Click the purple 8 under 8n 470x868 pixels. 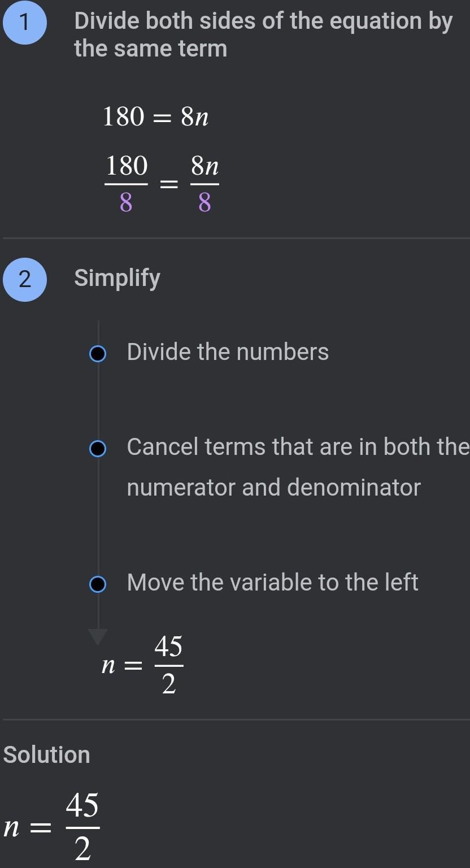pyautogui.click(x=204, y=202)
